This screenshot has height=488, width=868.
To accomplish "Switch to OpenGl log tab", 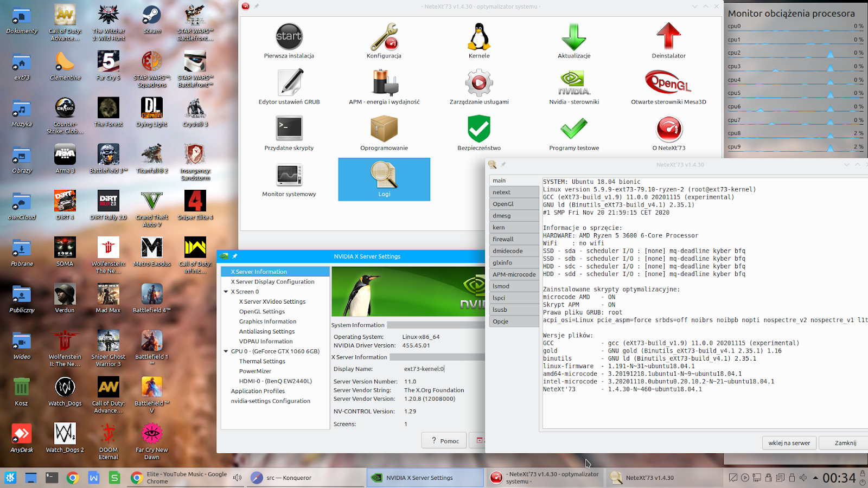I will point(514,204).
